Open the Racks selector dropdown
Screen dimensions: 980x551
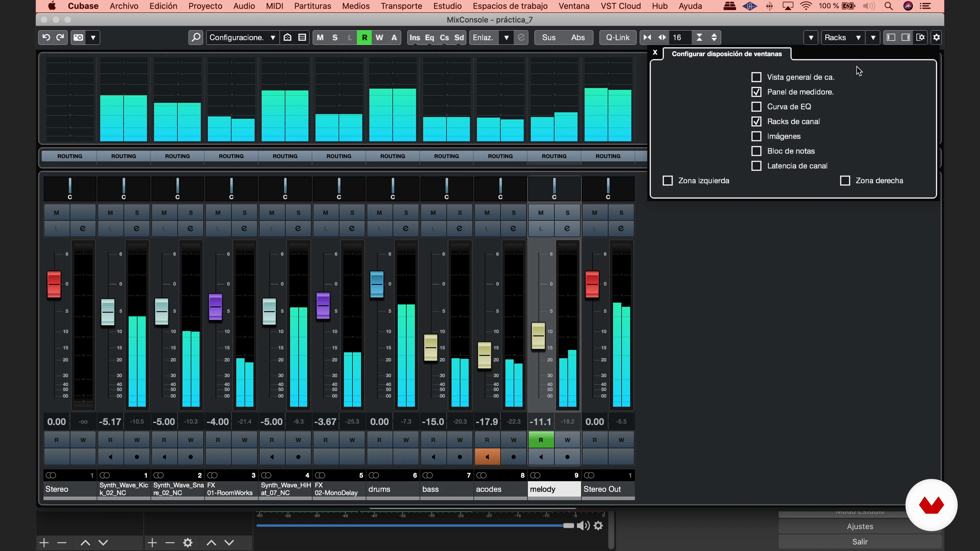[843, 37]
